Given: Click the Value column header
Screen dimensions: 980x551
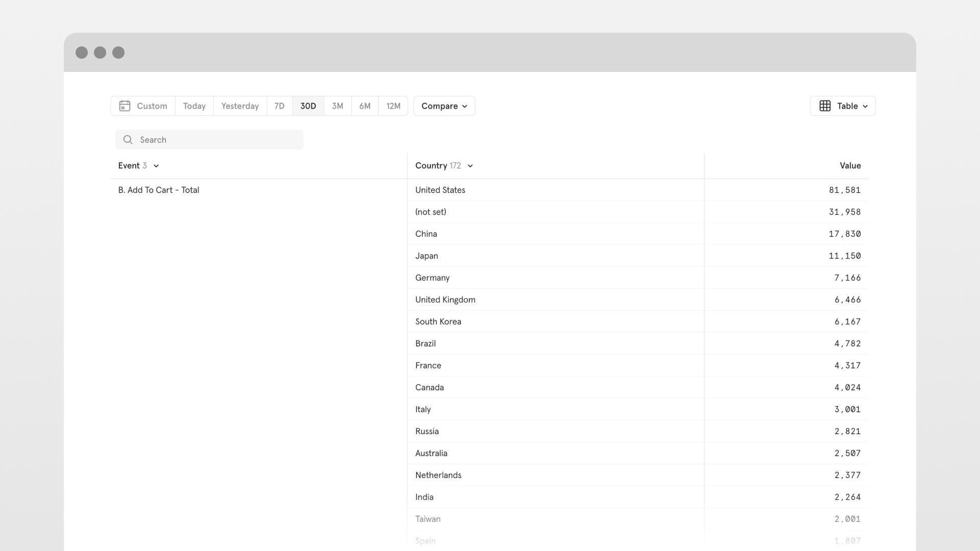Looking at the screenshot, I should tap(849, 165).
